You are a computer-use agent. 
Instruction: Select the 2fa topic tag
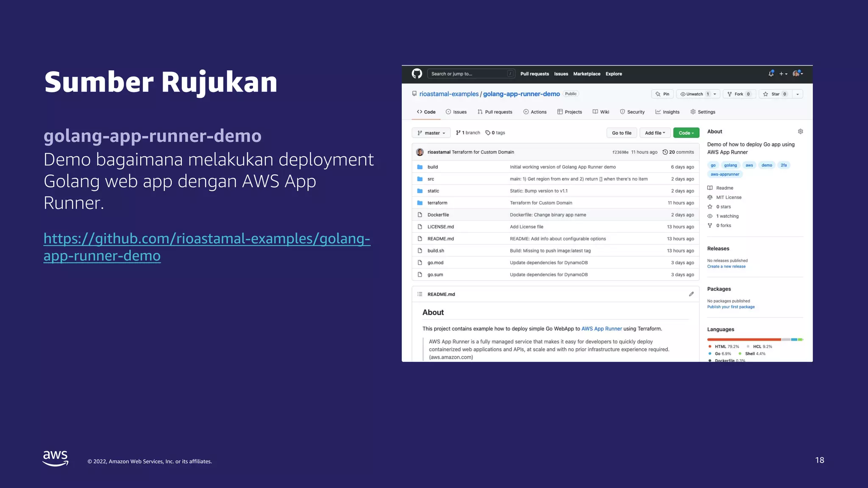coord(784,165)
